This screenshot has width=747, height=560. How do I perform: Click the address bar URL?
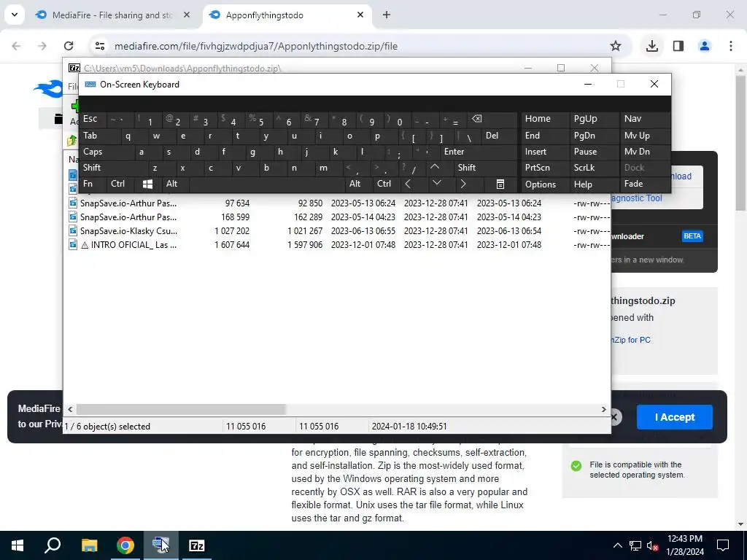[256, 46]
